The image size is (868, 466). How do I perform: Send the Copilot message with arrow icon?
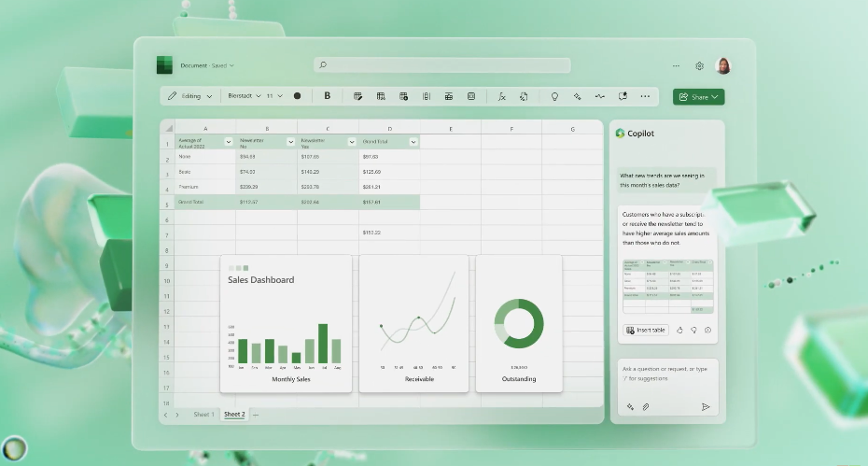(x=706, y=407)
